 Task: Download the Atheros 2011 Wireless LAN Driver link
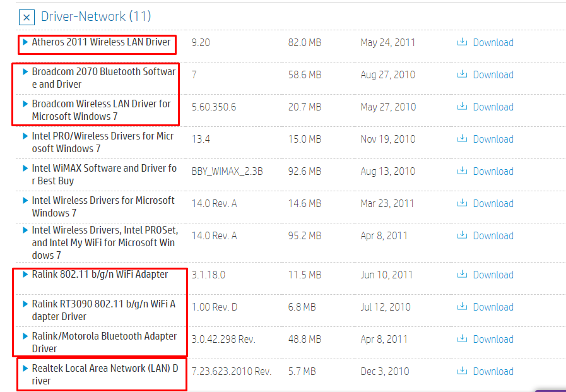(x=493, y=42)
